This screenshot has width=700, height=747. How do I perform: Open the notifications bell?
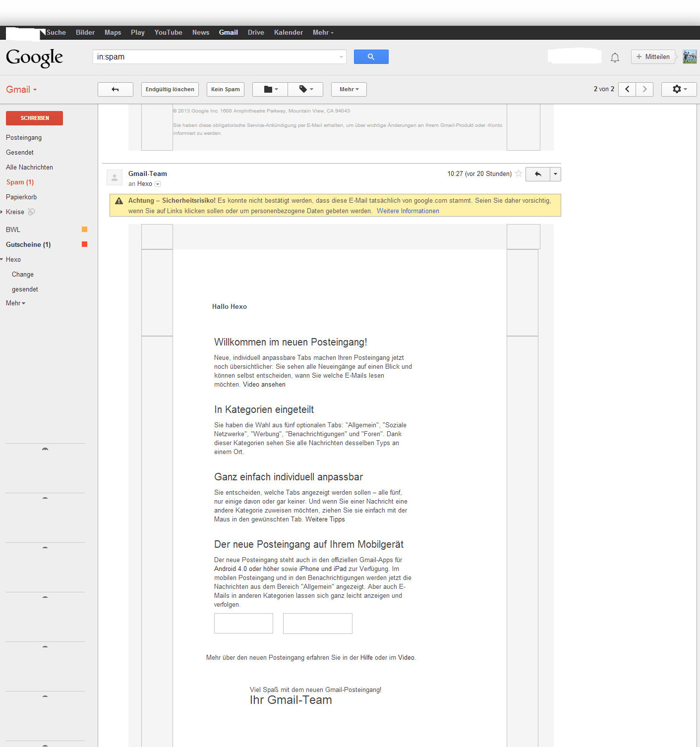click(615, 57)
